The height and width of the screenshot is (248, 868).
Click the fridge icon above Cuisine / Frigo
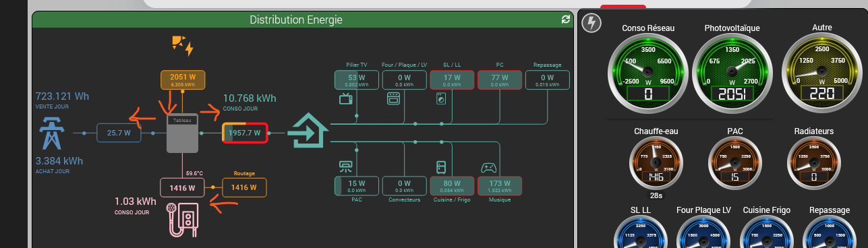[x=442, y=166]
